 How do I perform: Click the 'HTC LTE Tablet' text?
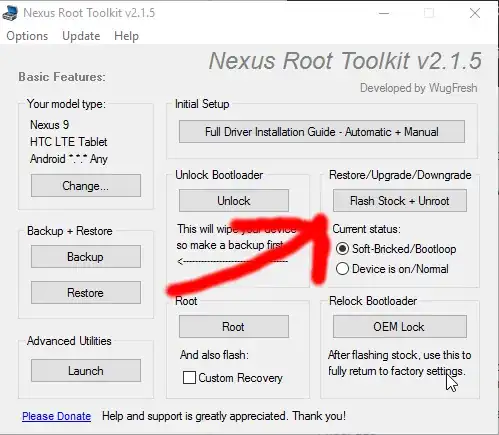[x=68, y=142]
